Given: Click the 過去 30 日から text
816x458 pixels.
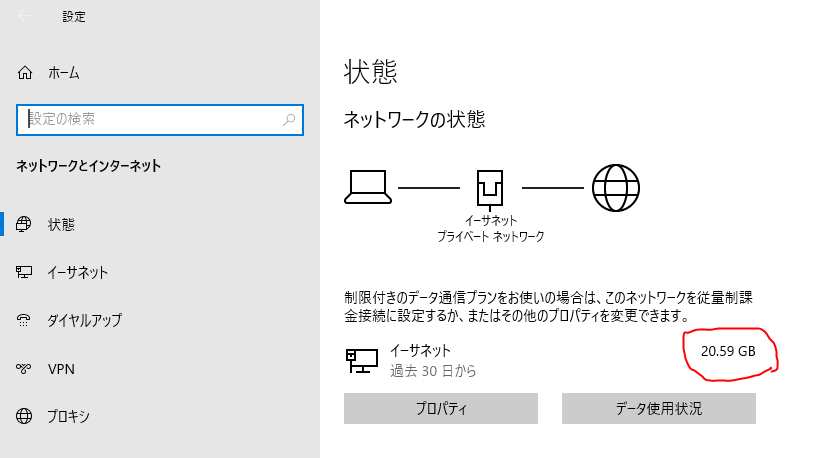Looking at the screenshot, I should point(433,371).
